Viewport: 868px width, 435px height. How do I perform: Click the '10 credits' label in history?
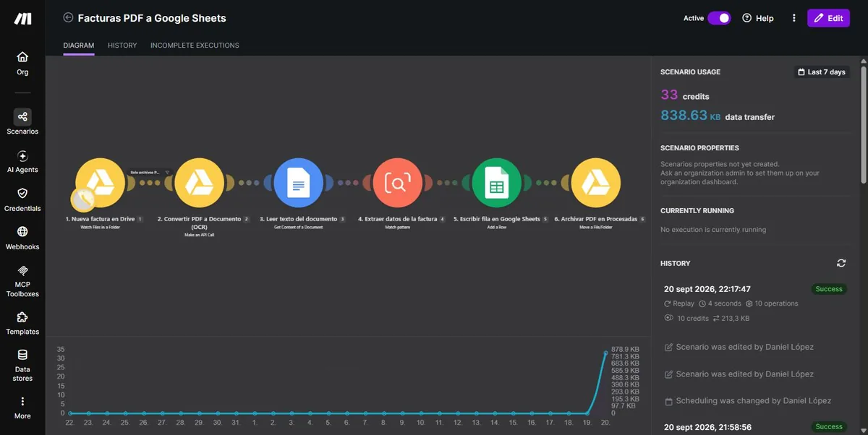tap(686, 318)
